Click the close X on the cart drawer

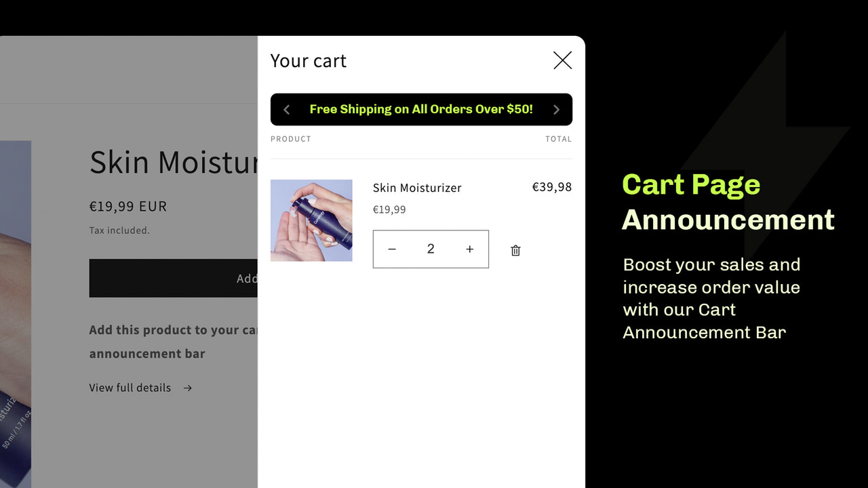tap(562, 60)
